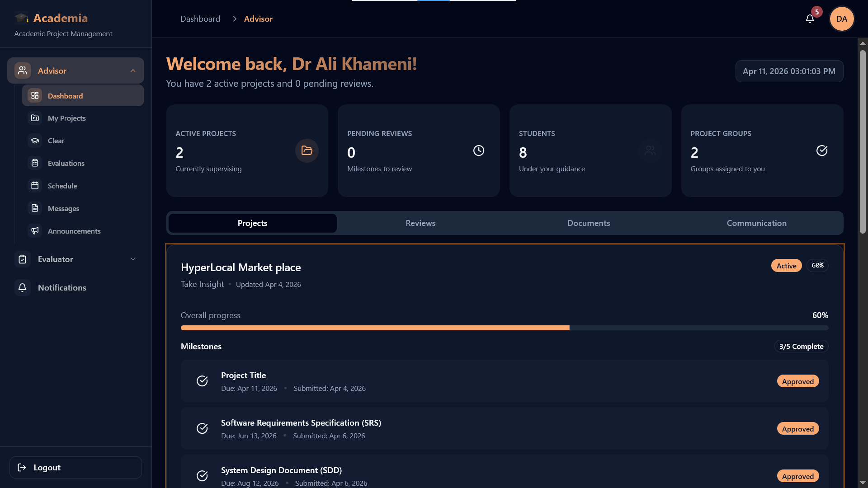868x488 pixels.
Task: Open Evaluations in the sidebar
Action: pos(83,163)
